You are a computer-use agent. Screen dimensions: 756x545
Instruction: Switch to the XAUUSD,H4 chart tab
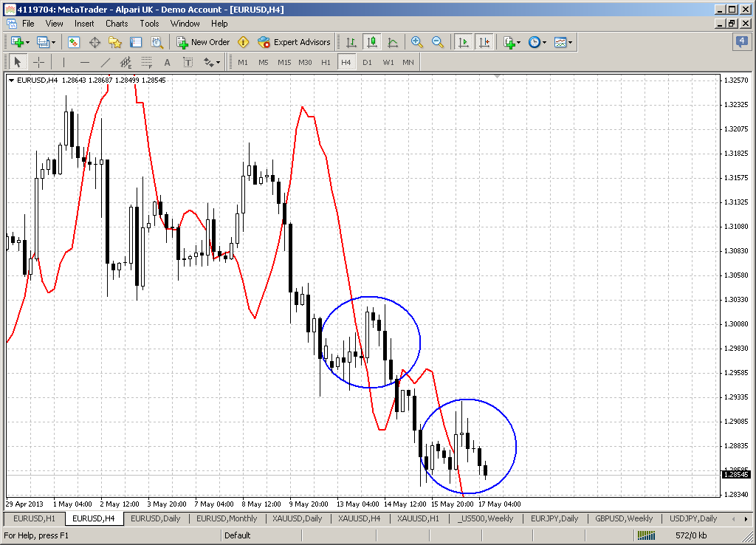tap(360, 518)
